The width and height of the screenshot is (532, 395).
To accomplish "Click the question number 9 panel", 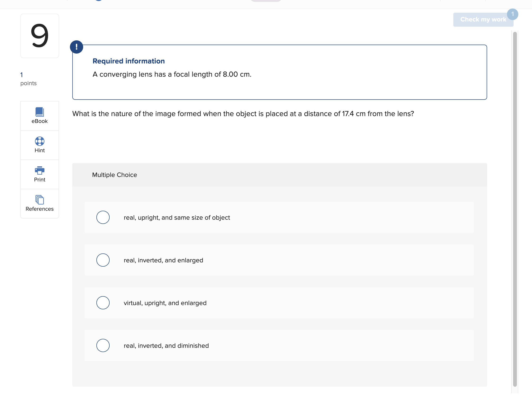I will coord(39,36).
